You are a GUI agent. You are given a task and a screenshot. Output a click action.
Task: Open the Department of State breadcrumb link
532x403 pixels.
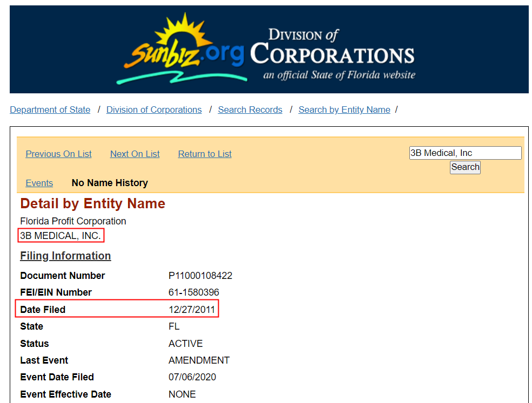click(x=50, y=110)
